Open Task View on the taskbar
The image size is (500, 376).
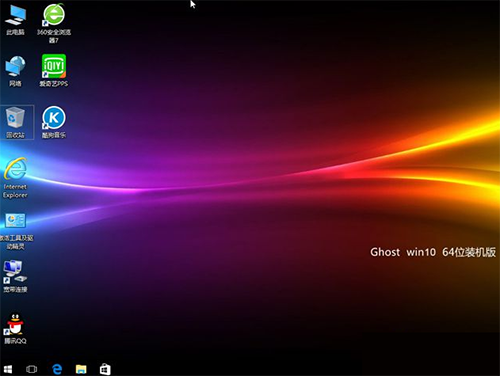point(32,369)
